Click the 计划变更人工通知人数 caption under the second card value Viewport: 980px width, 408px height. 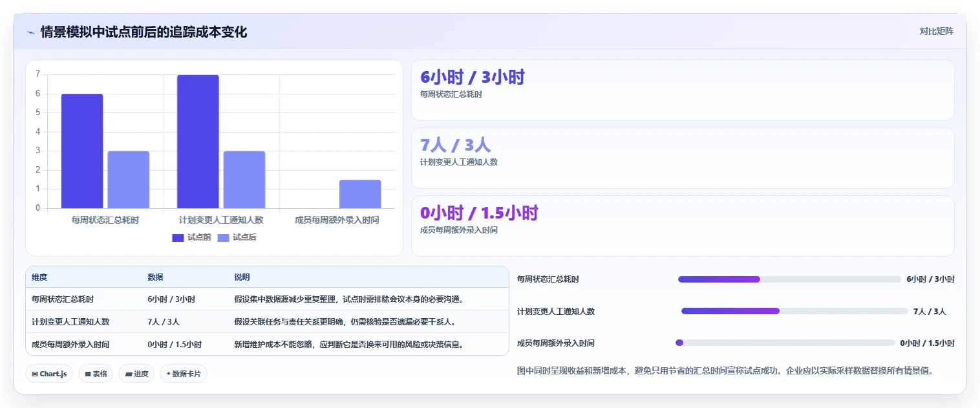(x=459, y=162)
